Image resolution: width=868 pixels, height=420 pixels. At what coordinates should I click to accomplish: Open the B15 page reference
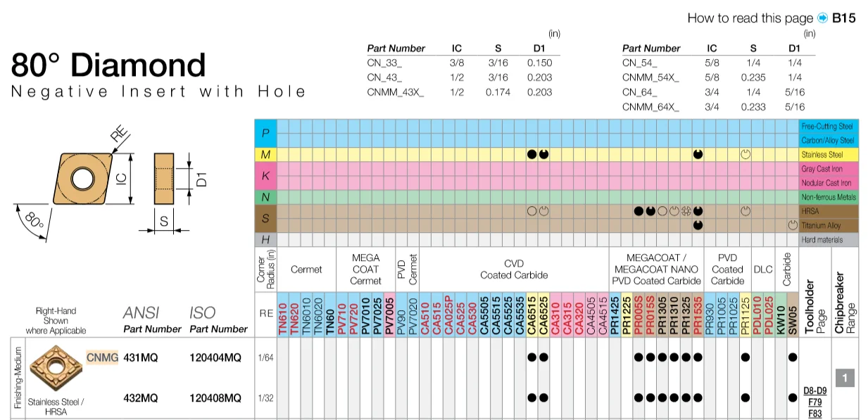click(843, 18)
